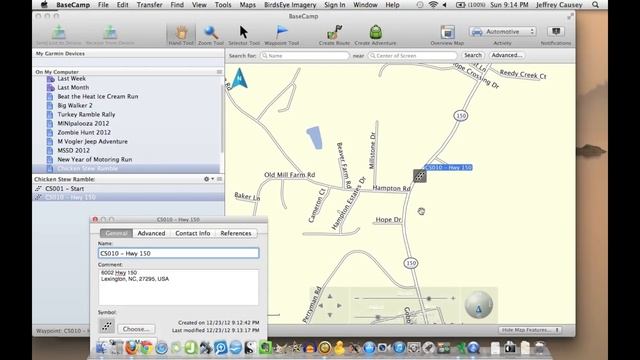Click the north arrow compass on map
This screenshot has width=640, height=360.
coord(240,78)
